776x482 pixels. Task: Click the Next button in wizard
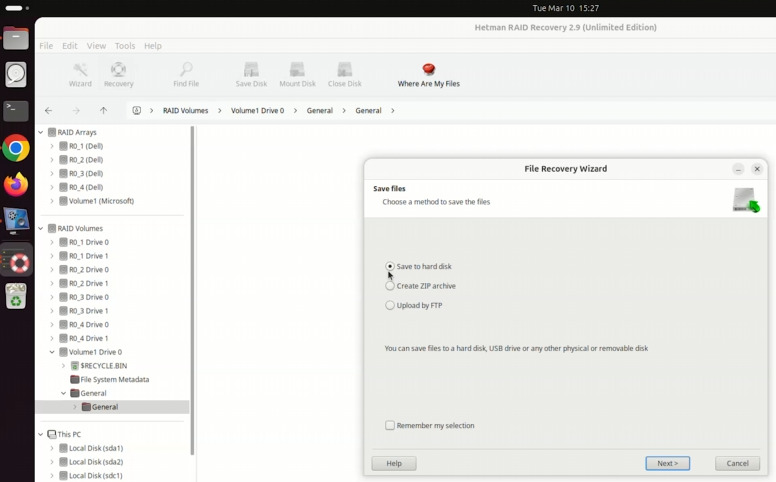[x=668, y=463]
